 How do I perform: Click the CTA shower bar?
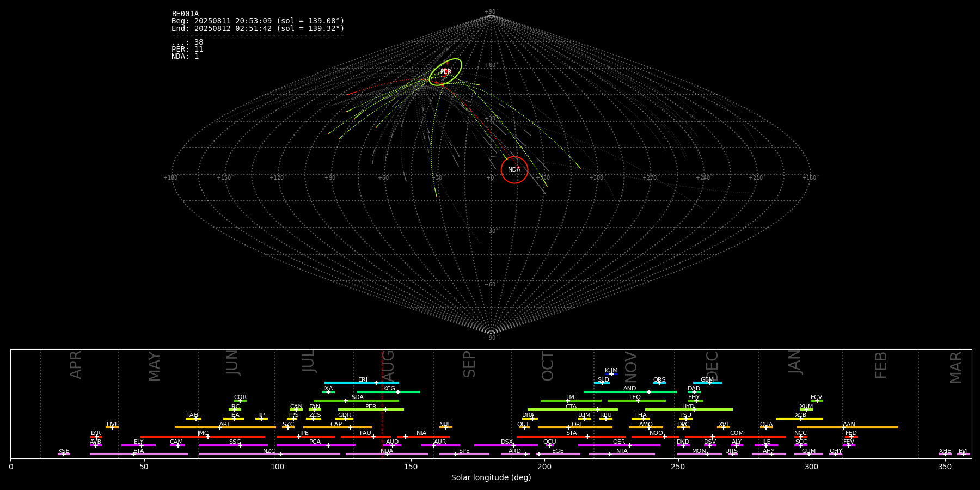coord(573,409)
